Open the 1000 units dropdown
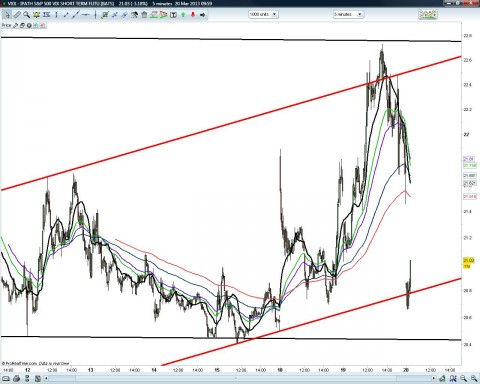 263,14
